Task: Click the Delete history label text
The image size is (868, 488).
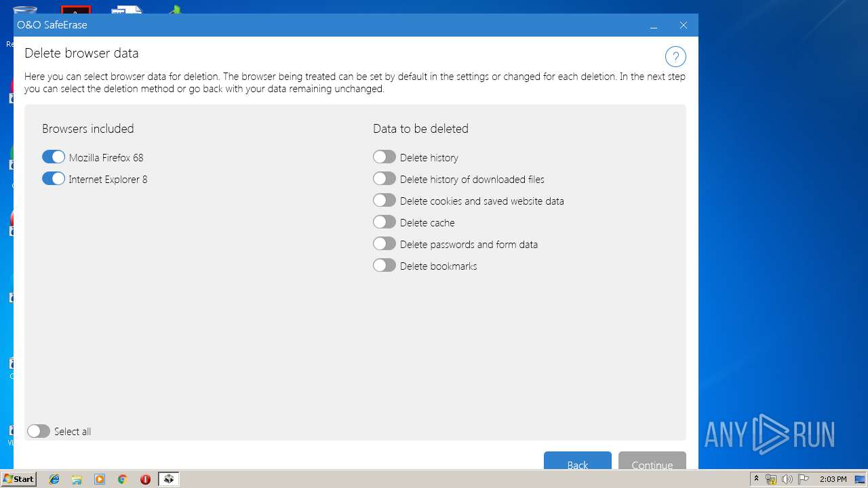Action: click(x=429, y=158)
